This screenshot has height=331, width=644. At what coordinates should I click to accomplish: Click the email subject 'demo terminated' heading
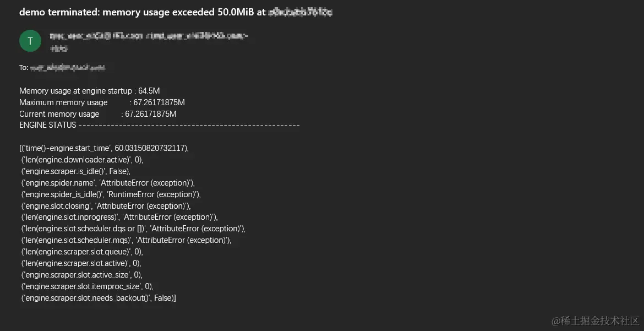pos(176,12)
